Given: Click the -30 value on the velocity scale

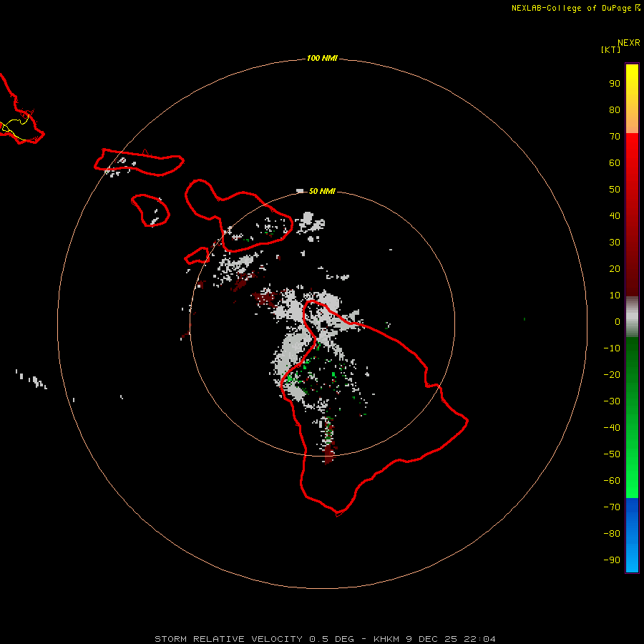Looking at the screenshot, I should coord(612,401).
